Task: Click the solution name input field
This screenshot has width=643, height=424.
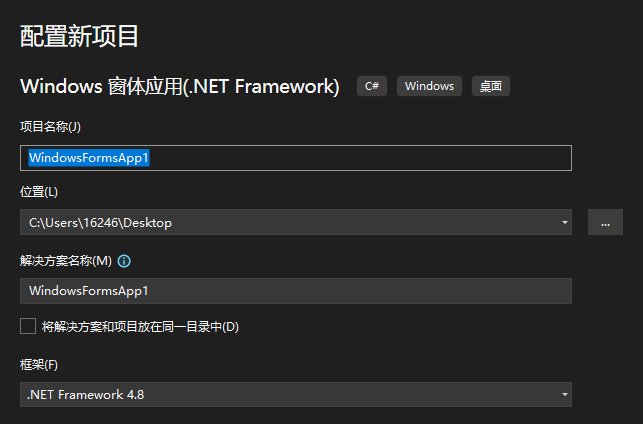Action: 296,291
